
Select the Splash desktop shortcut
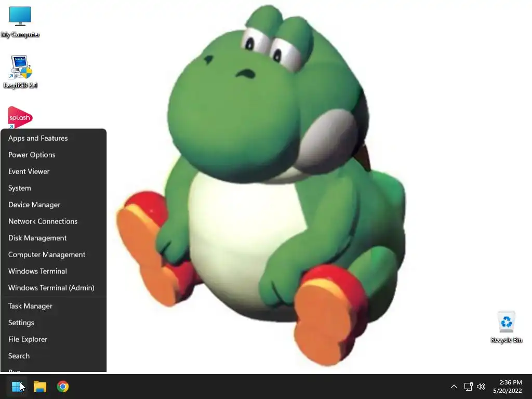[20, 117]
